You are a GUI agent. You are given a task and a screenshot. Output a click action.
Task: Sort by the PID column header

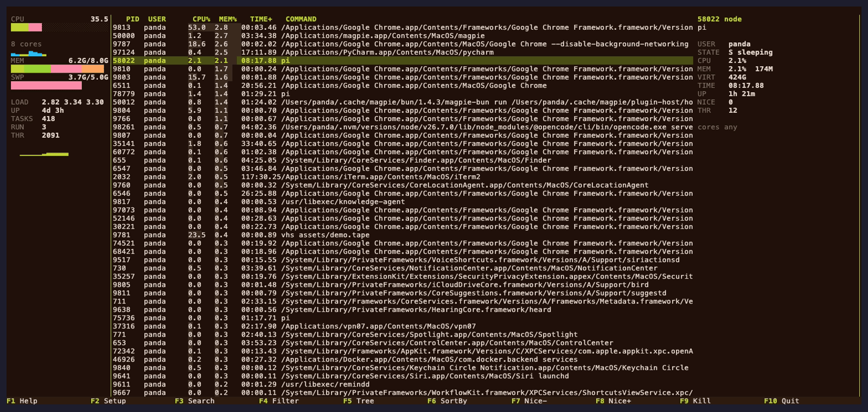click(x=132, y=19)
